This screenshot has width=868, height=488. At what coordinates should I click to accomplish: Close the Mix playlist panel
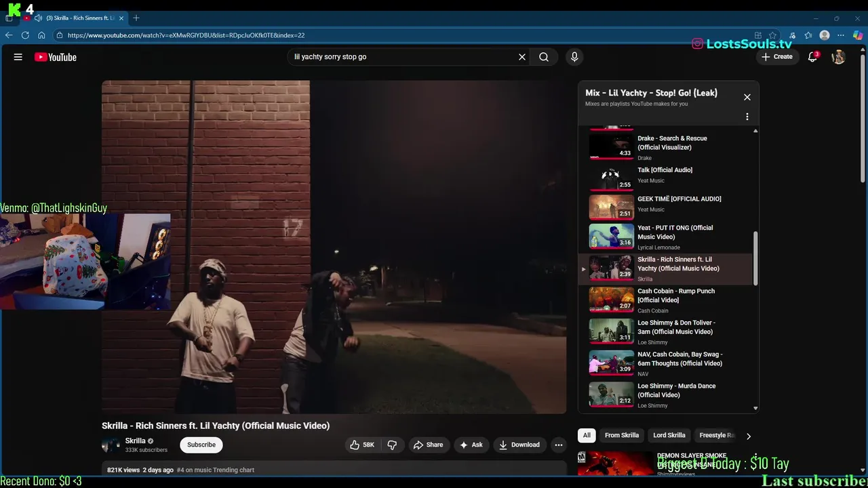(747, 97)
